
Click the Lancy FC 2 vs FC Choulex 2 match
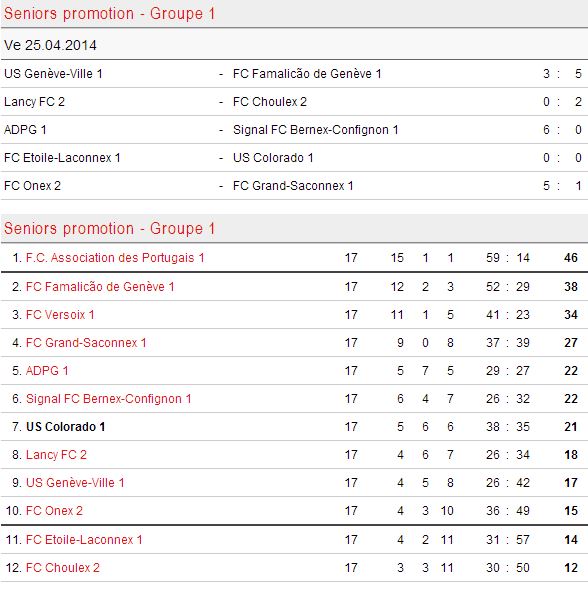pyautogui.click(x=294, y=102)
